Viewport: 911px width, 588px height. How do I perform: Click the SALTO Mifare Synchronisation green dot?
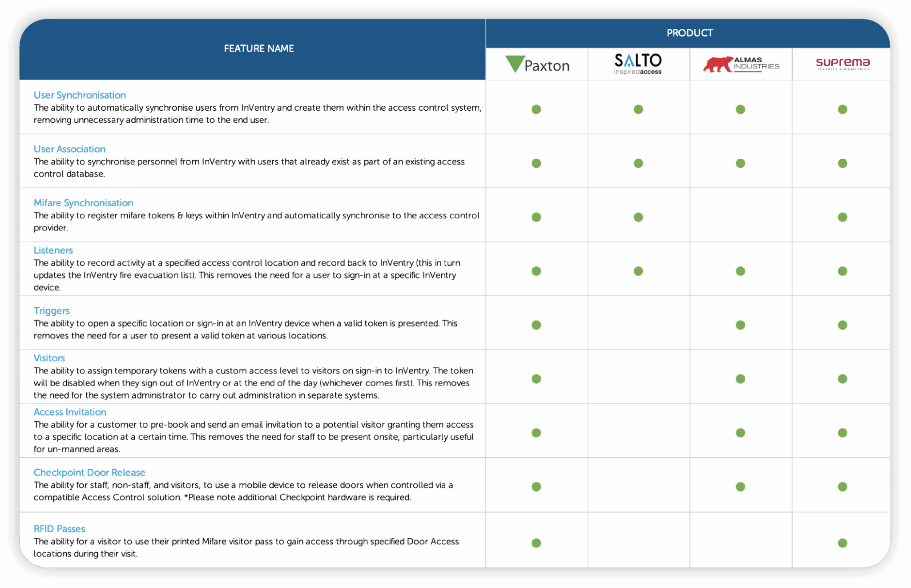[638, 217]
